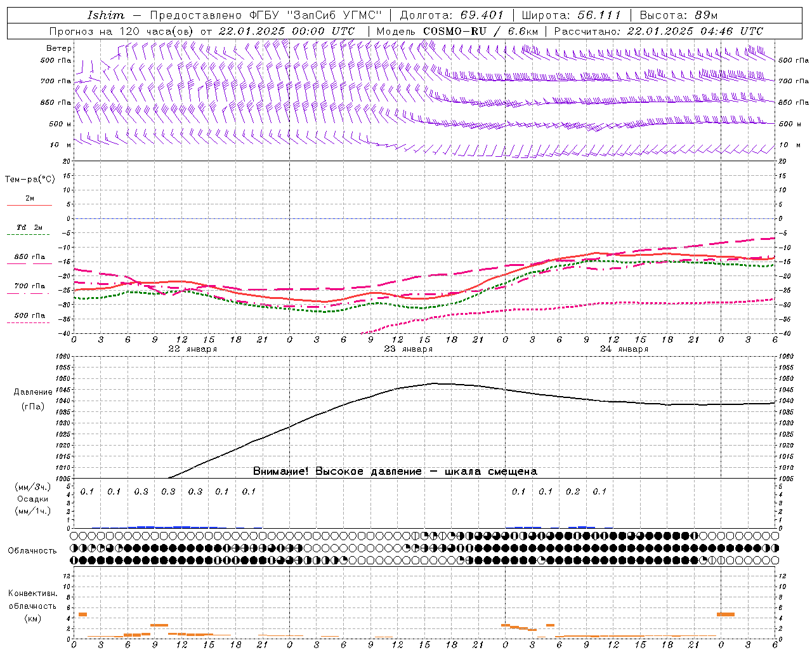This screenshot has height=650, width=812.
Task: Click the model name "COSMO-RU / 6.6км"
Action: coord(480,31)
